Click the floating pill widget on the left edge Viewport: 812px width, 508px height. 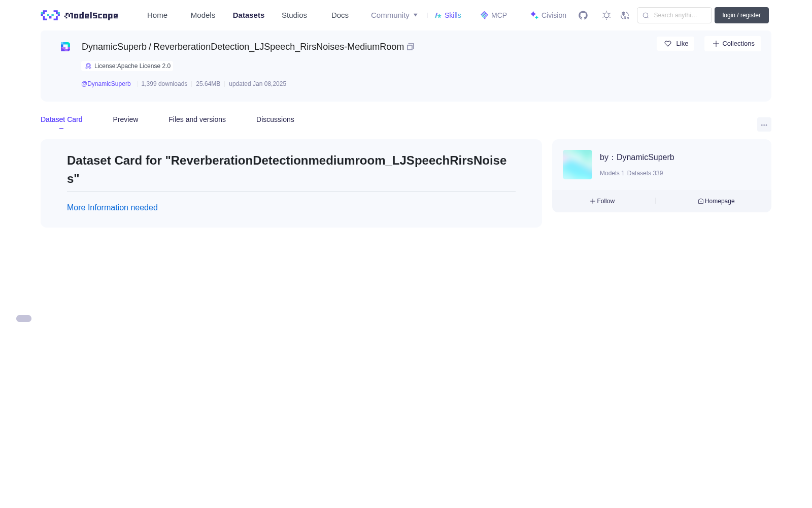pyautogui.click(x=24, y=319)
